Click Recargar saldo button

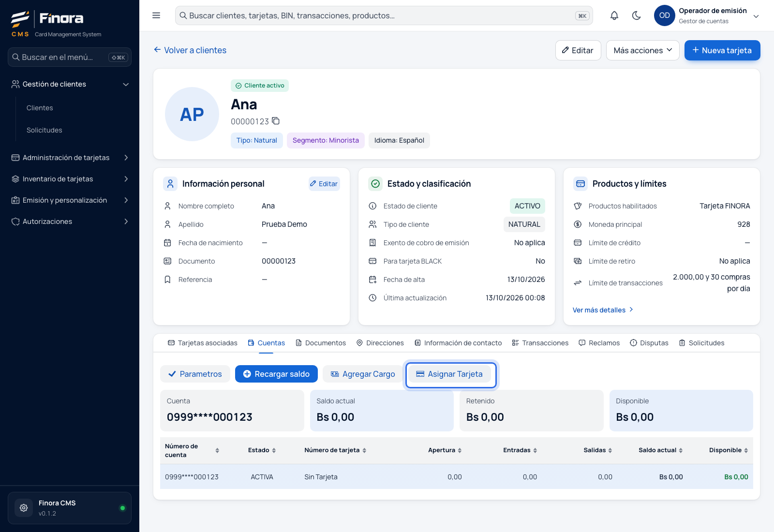[x=276, y=374]
